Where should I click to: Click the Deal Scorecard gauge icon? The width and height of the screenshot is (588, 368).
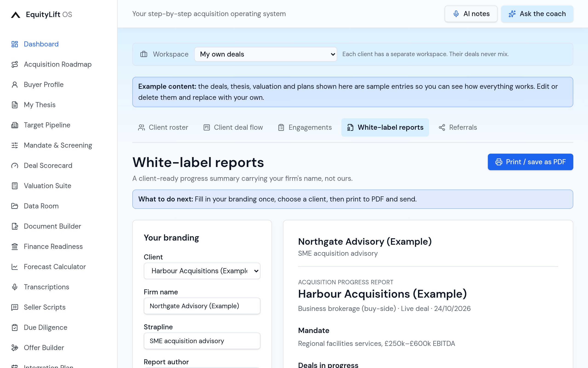pos(15,166)
